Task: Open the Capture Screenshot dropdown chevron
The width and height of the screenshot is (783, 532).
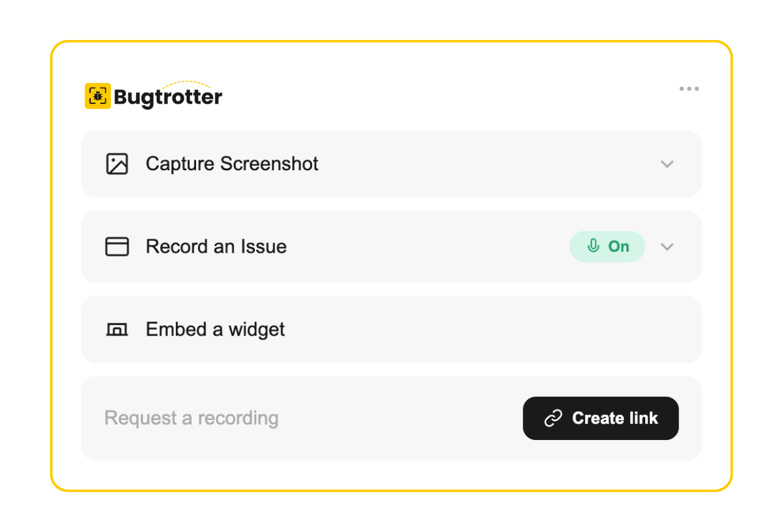Action: tap(667, 164)
